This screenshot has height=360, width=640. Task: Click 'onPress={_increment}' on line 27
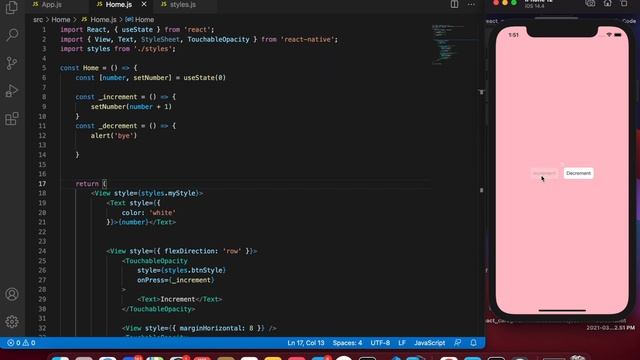point(176,280)
